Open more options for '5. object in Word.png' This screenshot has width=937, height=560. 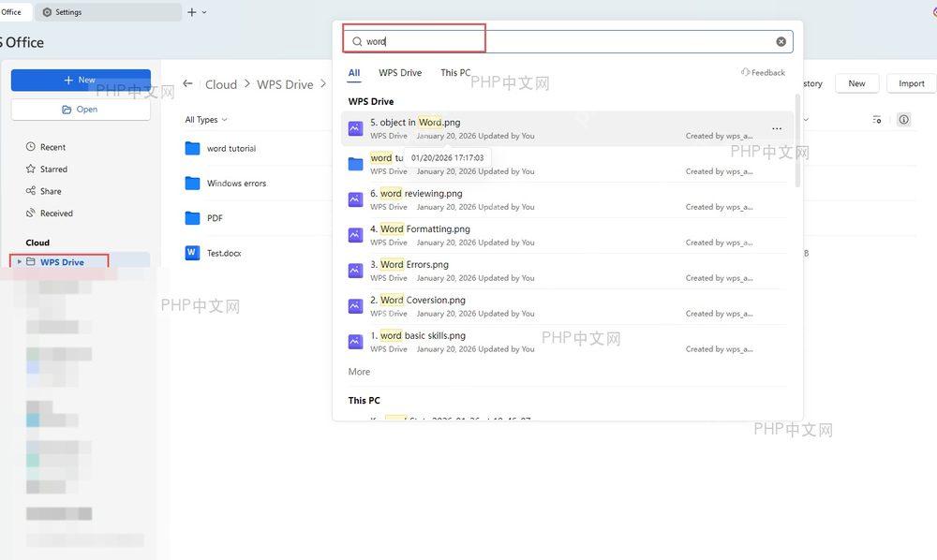click(776, 128)
